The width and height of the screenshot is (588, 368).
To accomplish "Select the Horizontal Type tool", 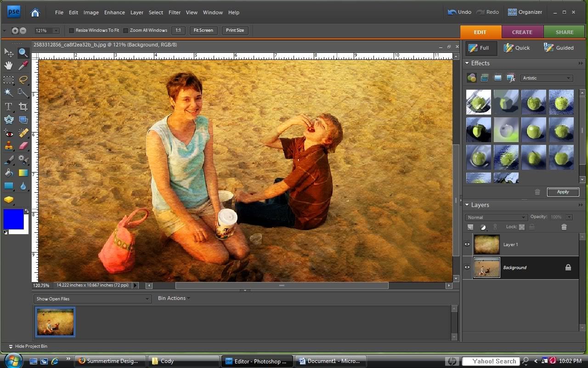I will coord(8,107).
